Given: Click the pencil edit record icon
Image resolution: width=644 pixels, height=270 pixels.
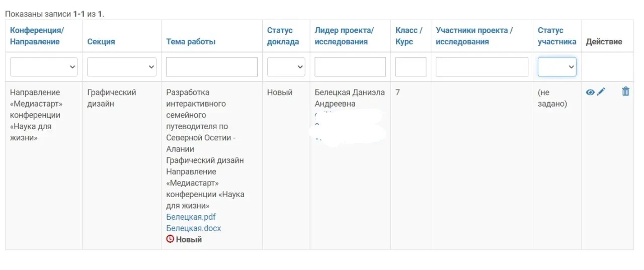Looking at the screenshot, I should tap(601, 92).
